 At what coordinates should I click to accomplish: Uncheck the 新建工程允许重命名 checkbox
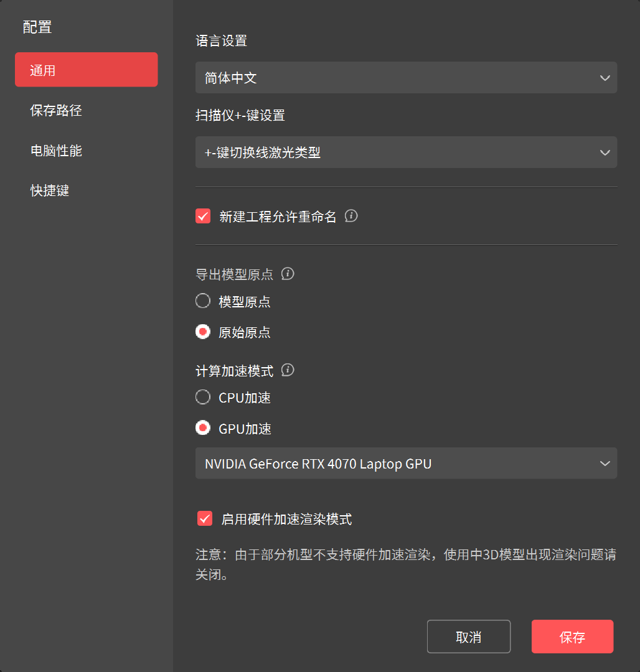click(203, 217)
